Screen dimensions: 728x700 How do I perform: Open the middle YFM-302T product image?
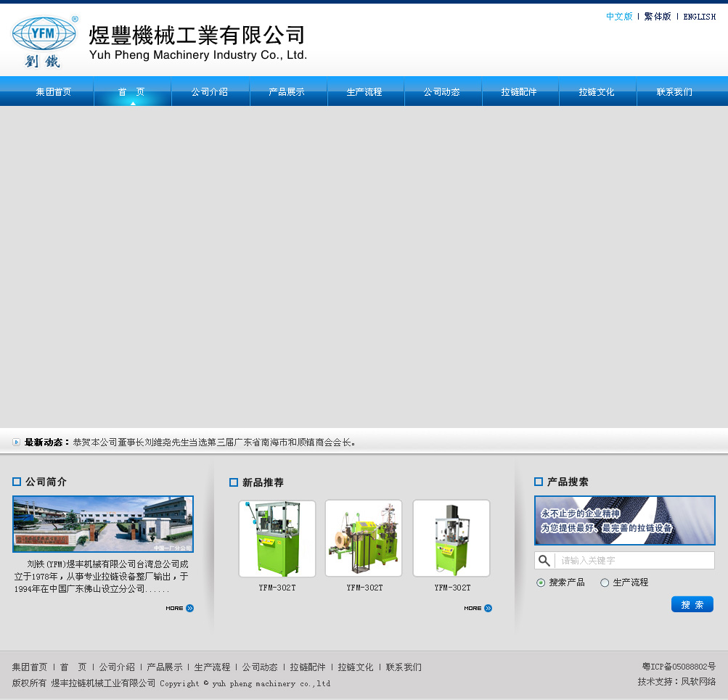coord(364,538)
